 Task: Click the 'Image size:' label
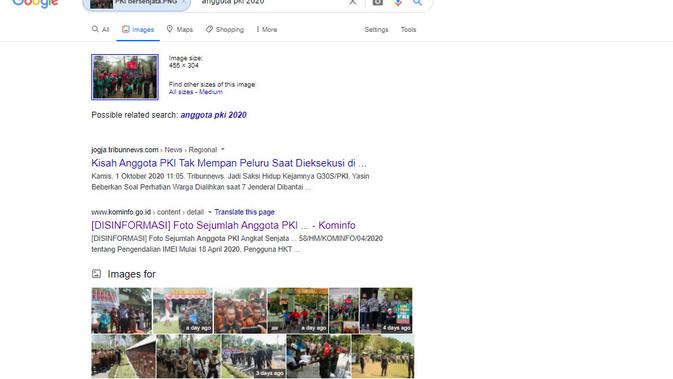pyautogui.click(x=185, y=58)
